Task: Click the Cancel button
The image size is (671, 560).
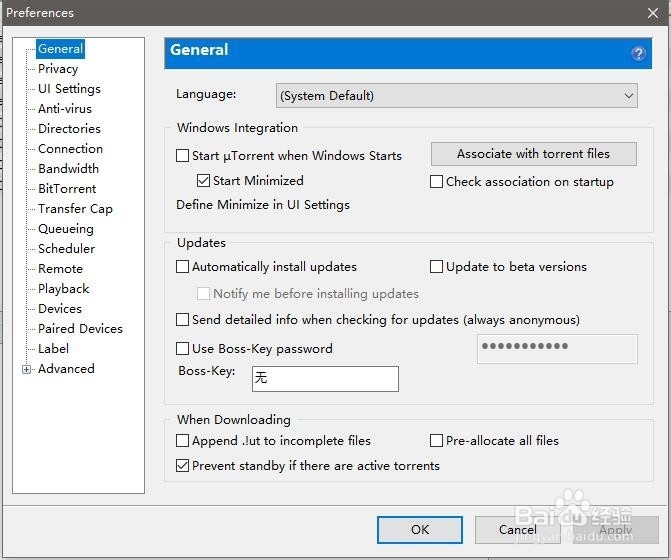Action: click(517, 530)
